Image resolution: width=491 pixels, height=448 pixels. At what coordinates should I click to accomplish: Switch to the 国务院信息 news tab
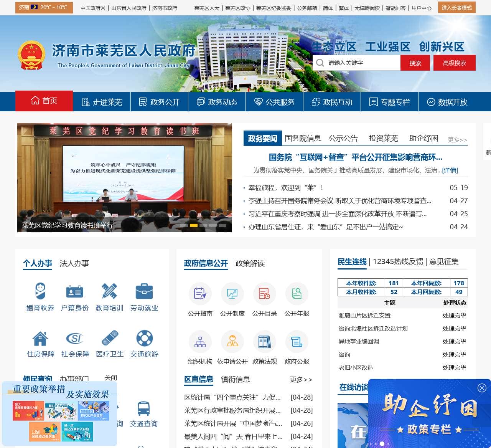point(303,138)
